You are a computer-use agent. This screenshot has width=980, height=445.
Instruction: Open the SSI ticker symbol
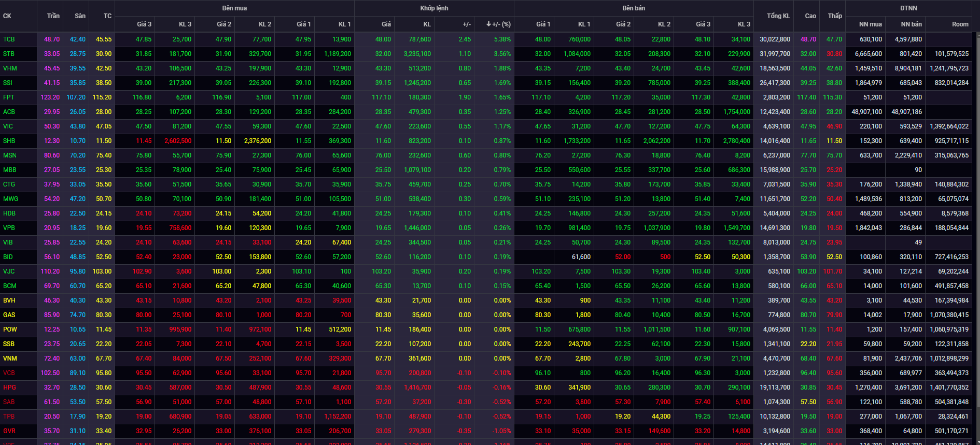coord(8,83)
